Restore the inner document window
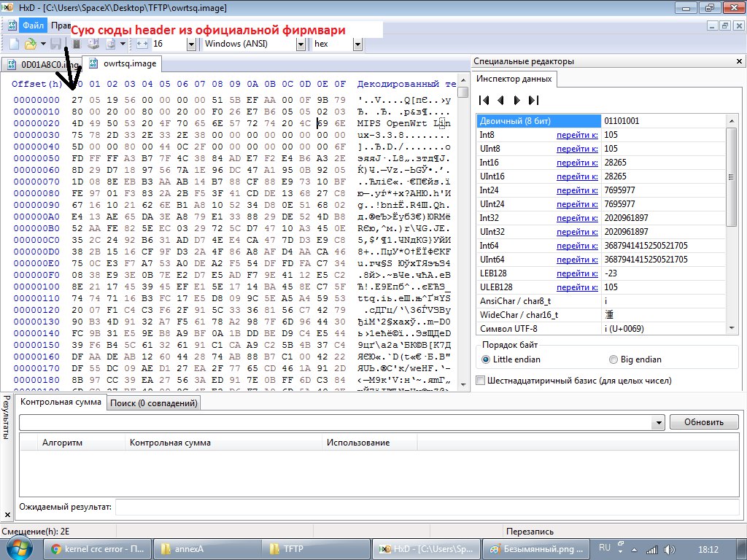The height and width of the screenshot is (560, 747). [x=724, y=26]
